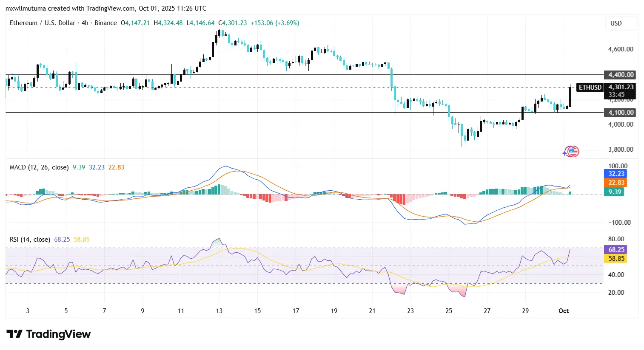Open the USD currency selector
644x350 pixels.
[x=616, y=23]
